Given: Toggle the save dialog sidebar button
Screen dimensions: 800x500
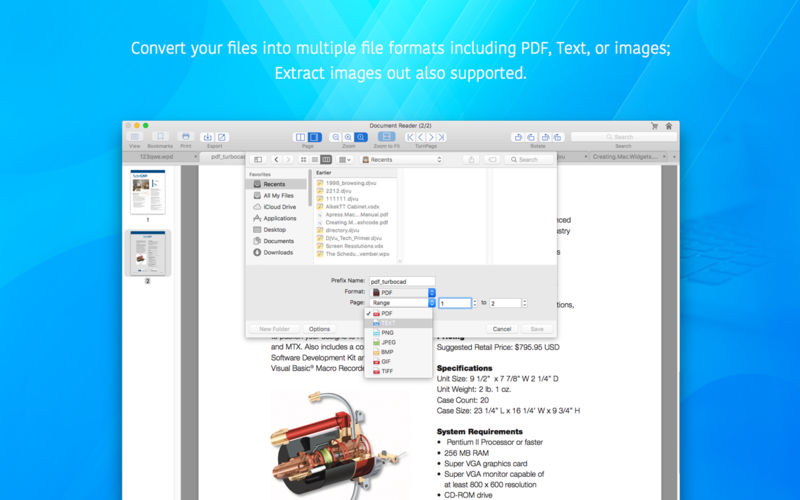Looking at the screenshot, I should click(x=258, y=160).
